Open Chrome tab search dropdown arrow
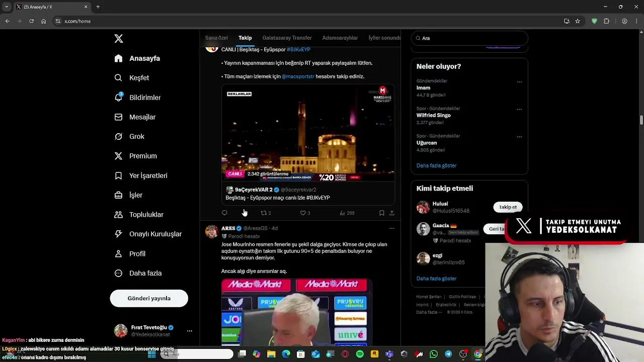This screenshot has width=644, height=362. pos(6,7)
